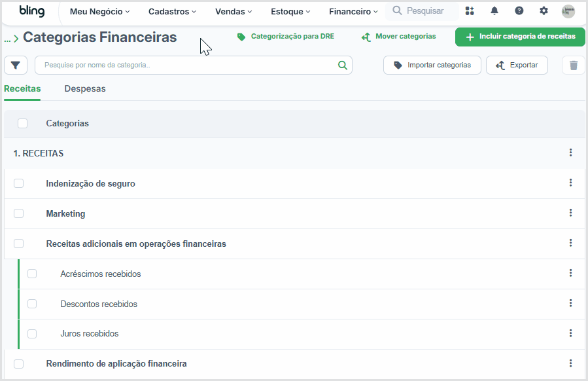Check the Descontos recebidos checkbox
The height and width of the screenshot is (381, 588).
point(32,304)
